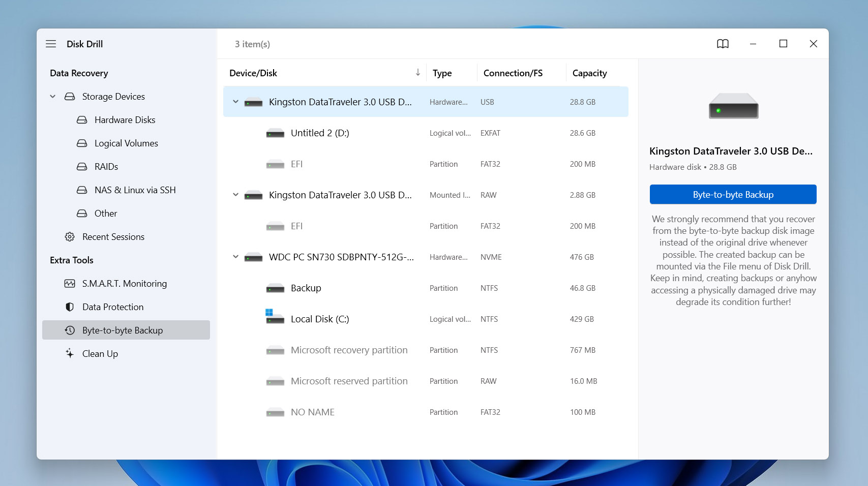Screen dimensions: 868x486
Task: Click the Hardware disk • 28.8 GB subtitle
Action: (693, 167)
